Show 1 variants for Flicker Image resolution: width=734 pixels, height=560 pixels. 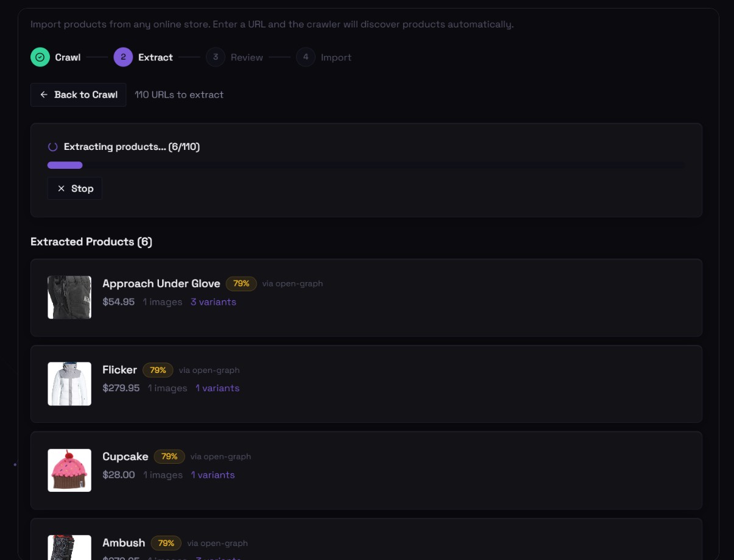point(217,388)
